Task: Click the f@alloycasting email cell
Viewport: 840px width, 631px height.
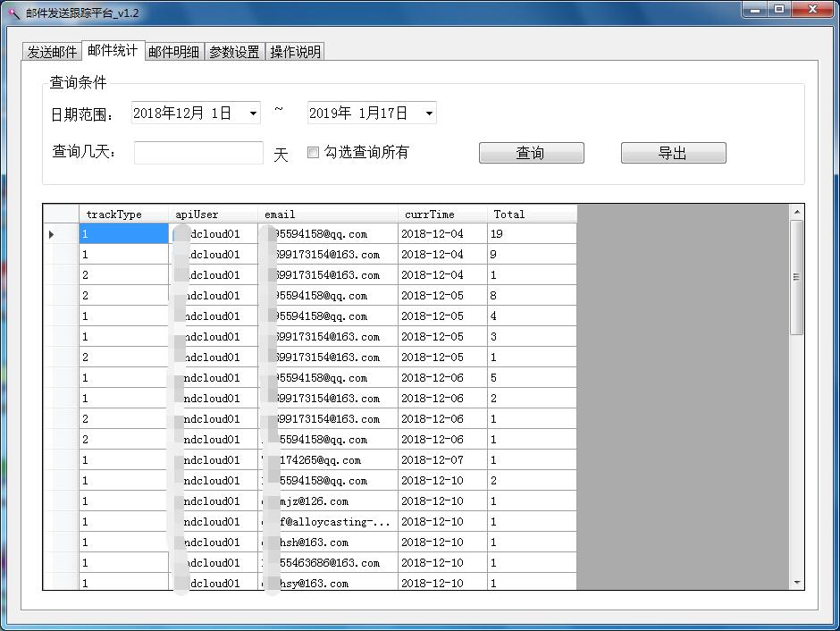Action: (328, 522)
